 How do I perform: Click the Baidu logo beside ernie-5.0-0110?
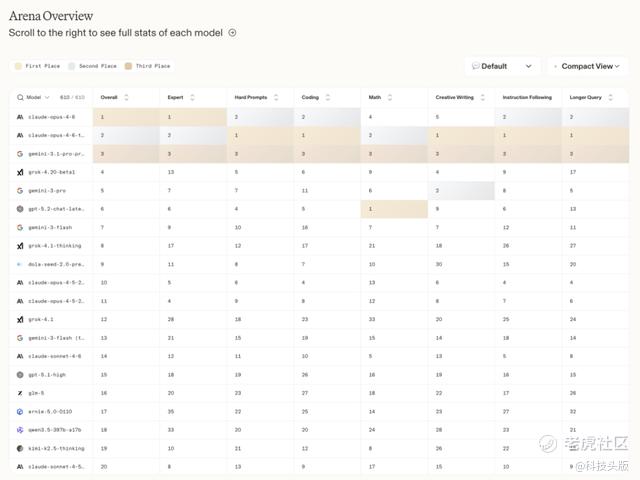click(x=20, y=411)
